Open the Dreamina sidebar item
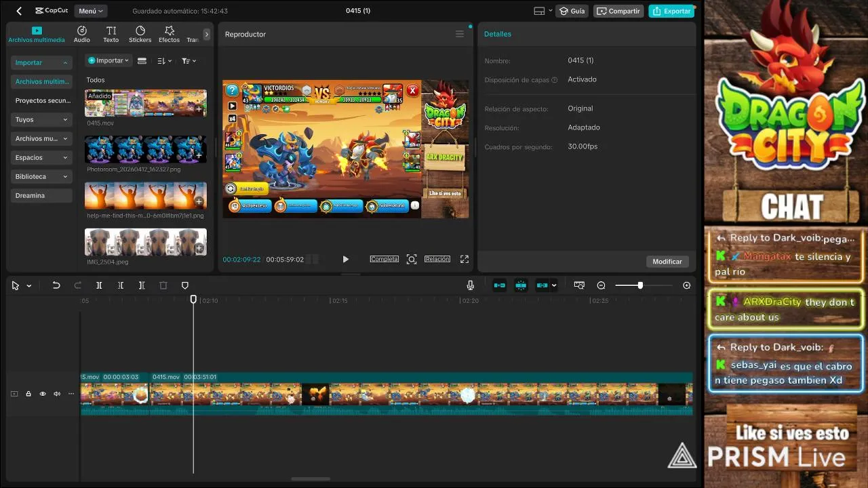The image size is (868, 488). (41, 195)
